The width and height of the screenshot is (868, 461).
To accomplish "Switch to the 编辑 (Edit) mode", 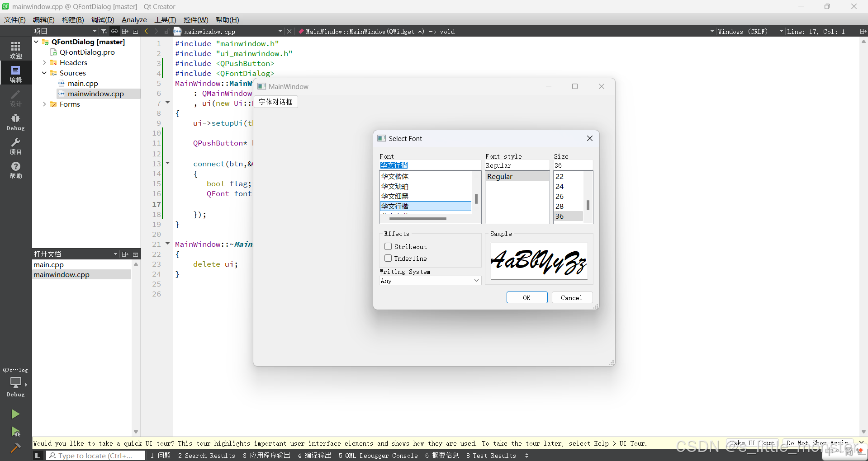I will pos(16,74).
